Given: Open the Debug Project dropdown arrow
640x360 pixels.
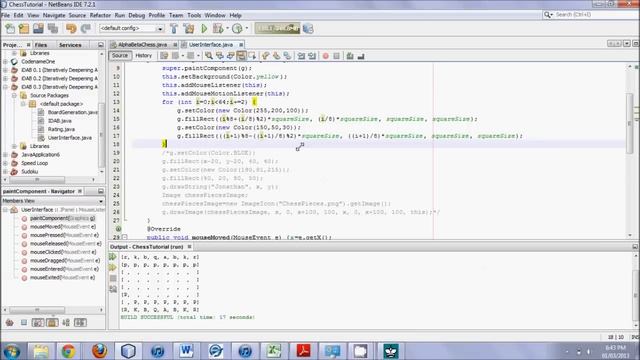Looking at the screenshot, I should (227, 29).
